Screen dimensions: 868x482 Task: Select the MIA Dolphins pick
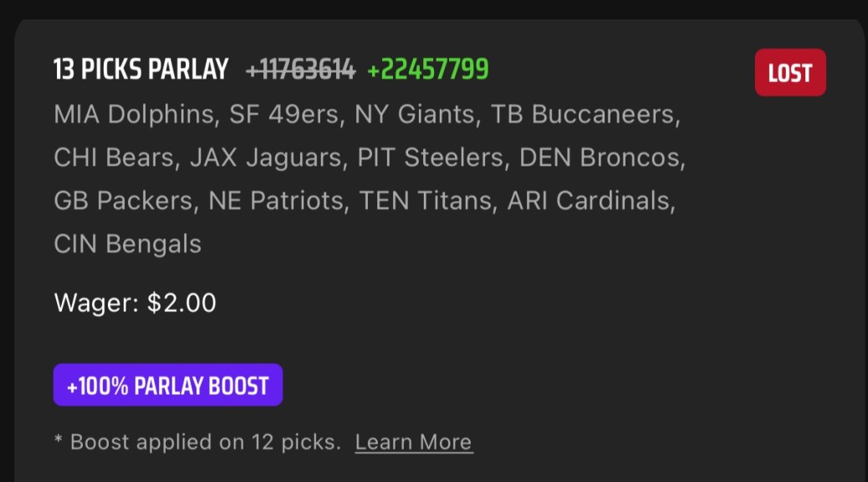point(133,114)
